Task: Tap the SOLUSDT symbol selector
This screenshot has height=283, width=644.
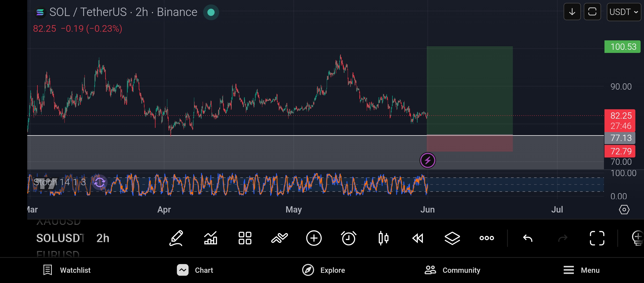Action: point(60,238)
